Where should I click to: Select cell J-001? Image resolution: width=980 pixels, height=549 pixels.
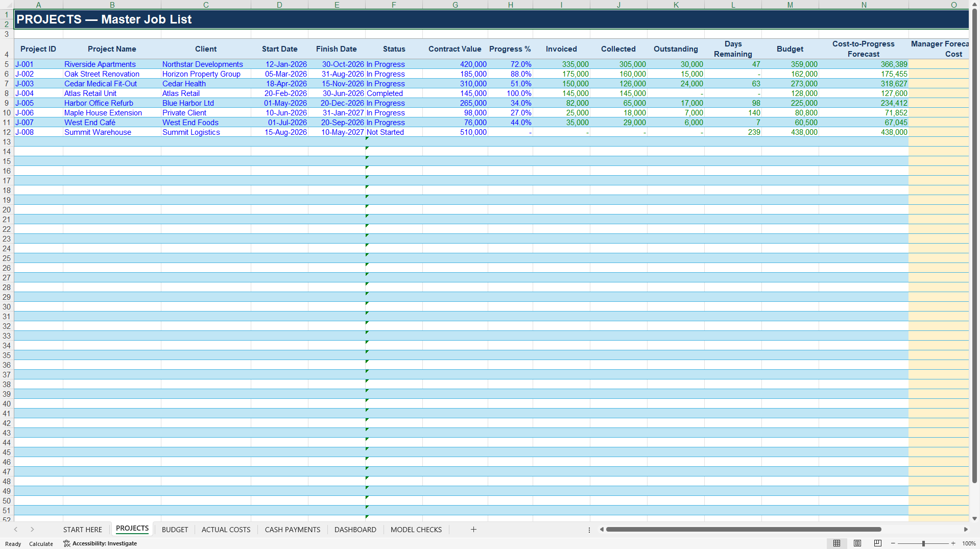(x=38, y=64)
